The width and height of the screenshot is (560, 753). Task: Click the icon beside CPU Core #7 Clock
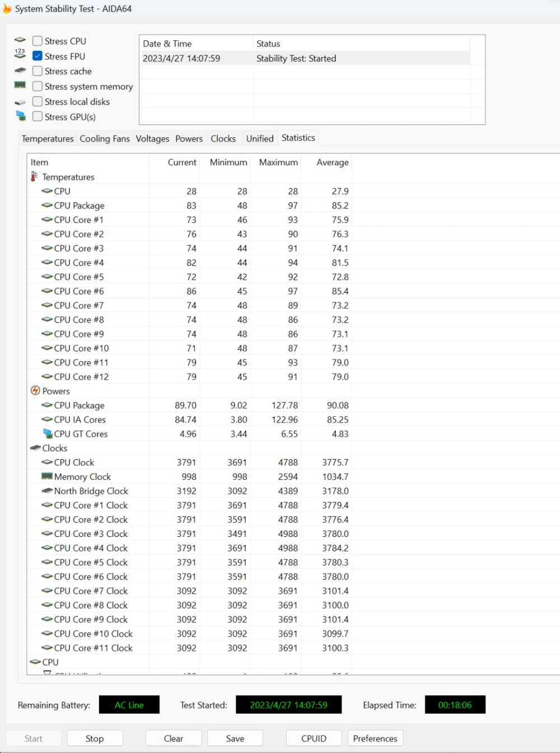pyautogui.click(x=47, y=591)
